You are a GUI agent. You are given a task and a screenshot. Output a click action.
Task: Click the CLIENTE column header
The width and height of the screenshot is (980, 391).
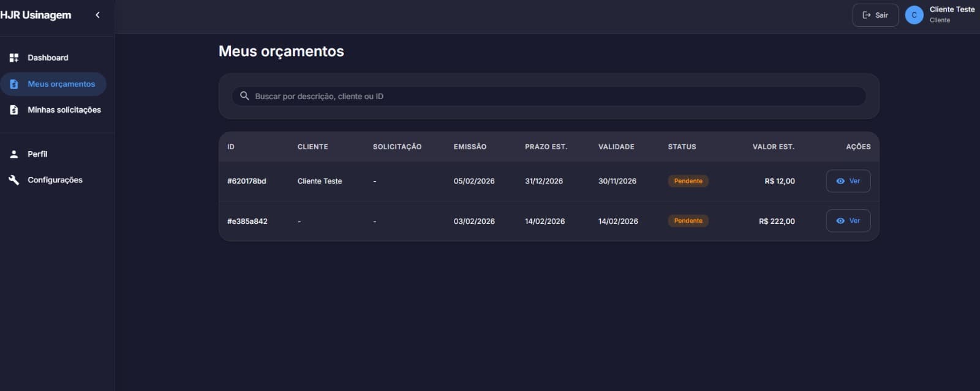313,147
